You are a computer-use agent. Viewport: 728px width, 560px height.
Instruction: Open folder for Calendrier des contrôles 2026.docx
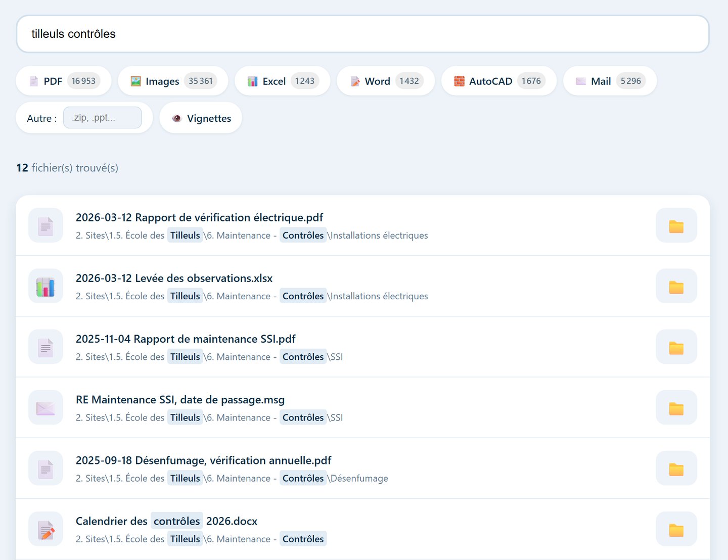[676, 529]
